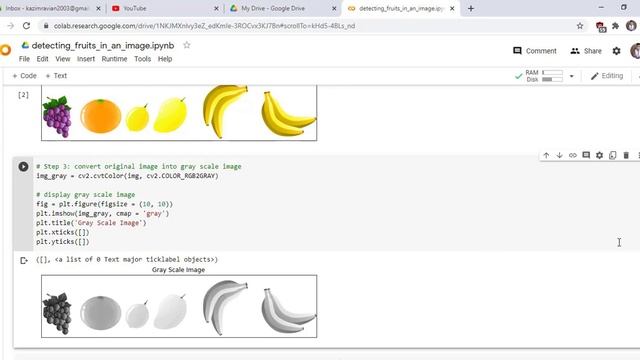
Task: Open the Tools menu
Action: pos(142,59)
